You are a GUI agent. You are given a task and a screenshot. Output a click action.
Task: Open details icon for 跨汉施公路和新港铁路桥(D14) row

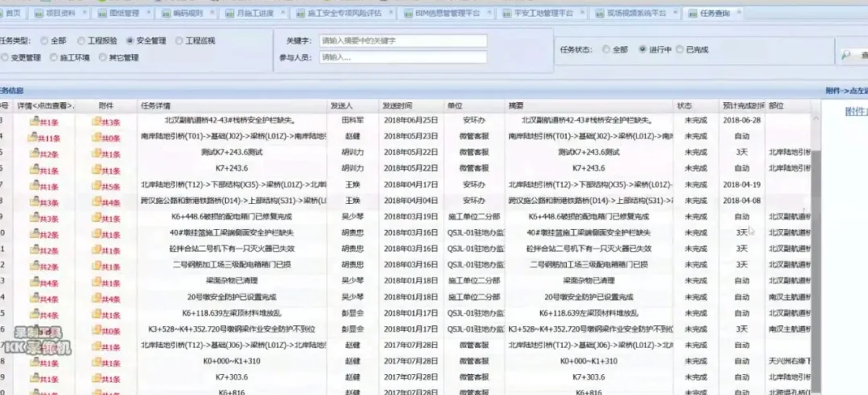(34, 201)
